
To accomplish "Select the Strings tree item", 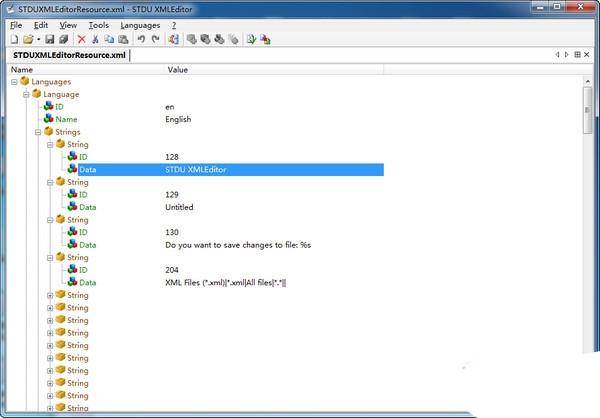I will pyautogui.click(x=68, y=132).
